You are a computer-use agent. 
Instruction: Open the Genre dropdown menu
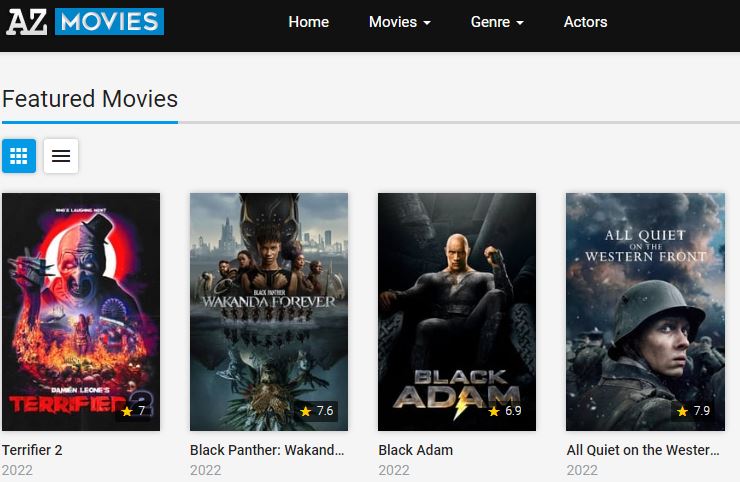pos(497,22)
